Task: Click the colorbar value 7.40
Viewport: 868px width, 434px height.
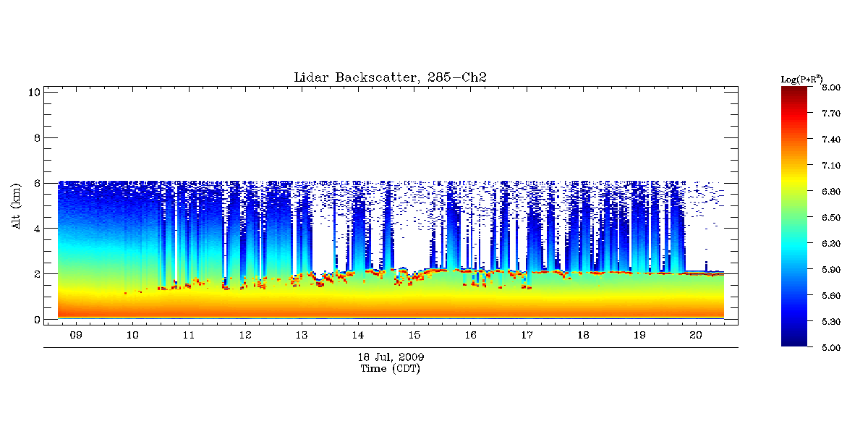Action: 830,140
